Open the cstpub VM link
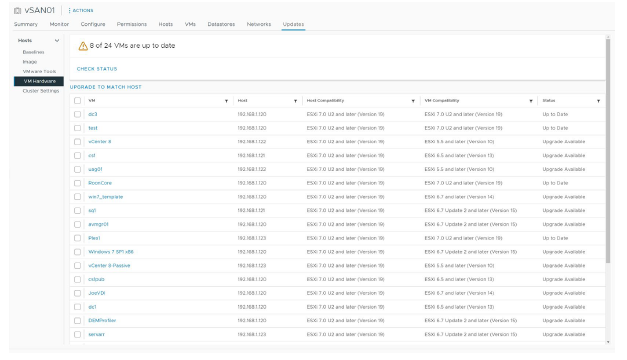627x360 pixels. click(x=96, y=280)
